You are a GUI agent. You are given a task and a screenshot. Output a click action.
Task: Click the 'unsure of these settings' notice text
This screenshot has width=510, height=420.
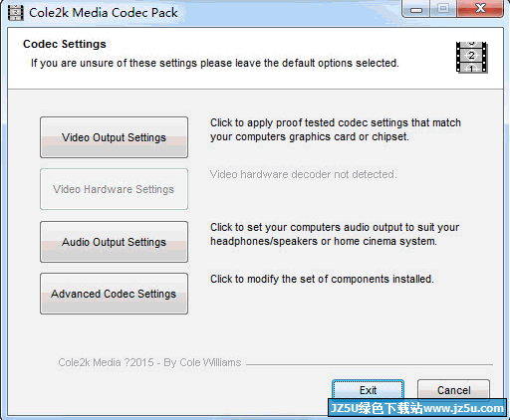click(x=214, y=63)
